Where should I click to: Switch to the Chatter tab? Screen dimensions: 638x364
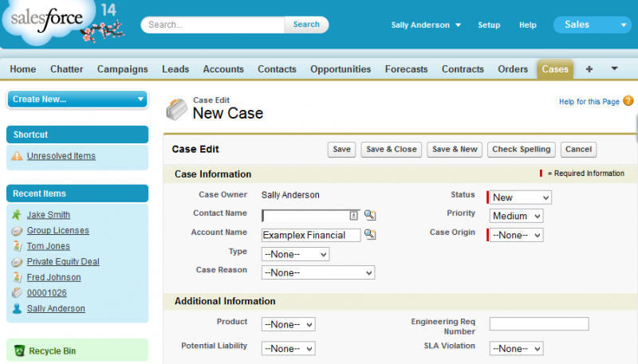[x=67, y=69]
